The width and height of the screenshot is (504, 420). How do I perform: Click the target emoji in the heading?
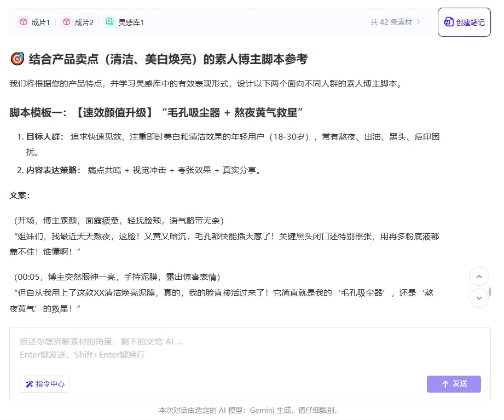tap(16, 59)
